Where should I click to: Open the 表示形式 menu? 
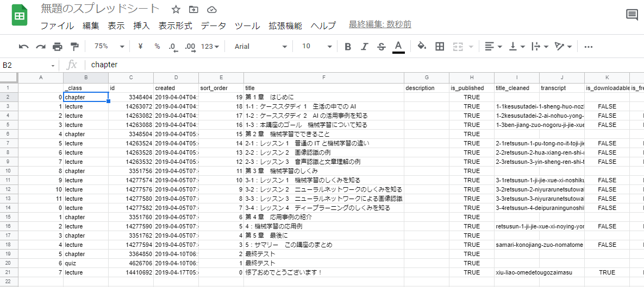pos(176,25)
